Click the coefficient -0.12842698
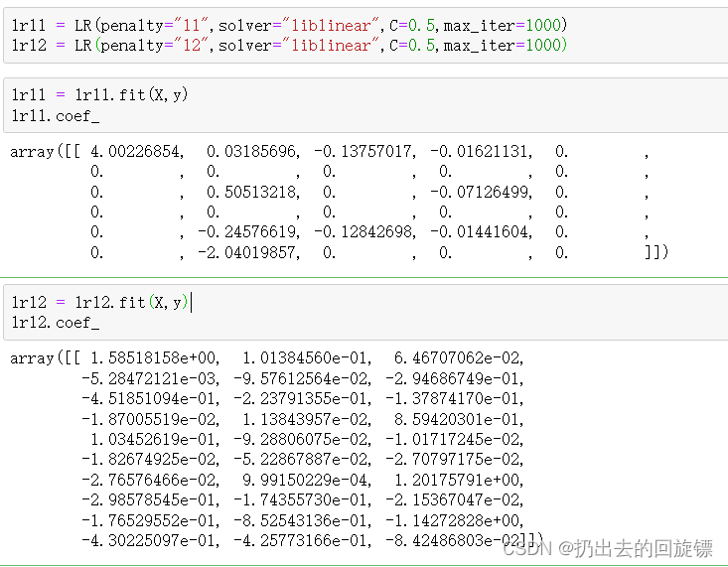Screen dimensions: 728x567 pos(363,231)
